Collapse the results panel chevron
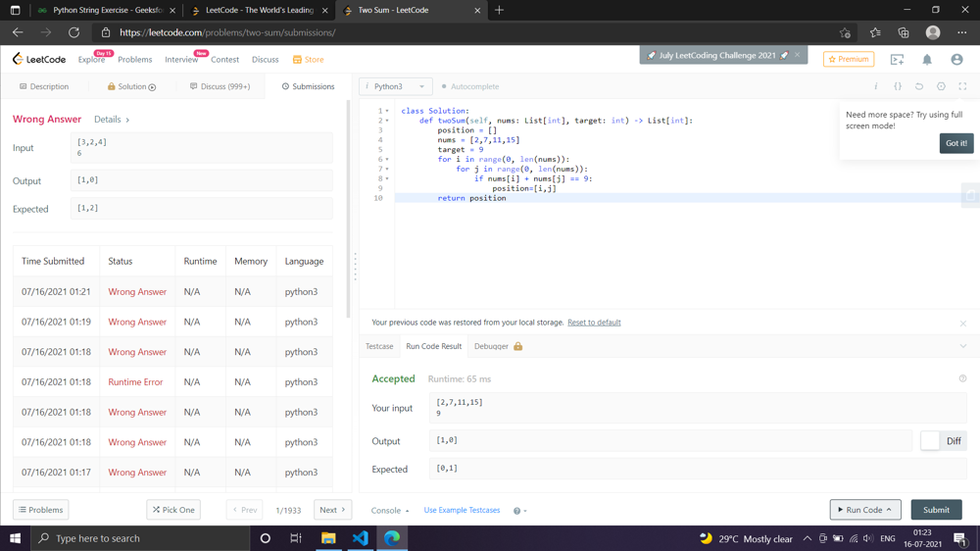Image resolution: width=980 pixels, height=551 pixels. [962, 346]
